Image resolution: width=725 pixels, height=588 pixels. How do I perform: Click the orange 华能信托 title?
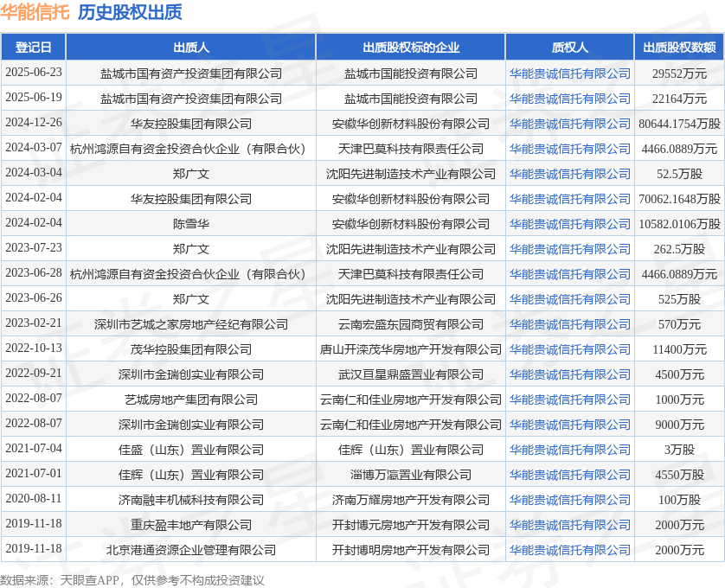(35, 12)
